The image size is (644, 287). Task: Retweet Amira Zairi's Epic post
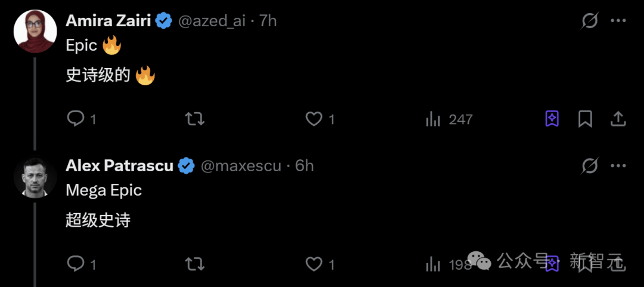coord(195,119)
